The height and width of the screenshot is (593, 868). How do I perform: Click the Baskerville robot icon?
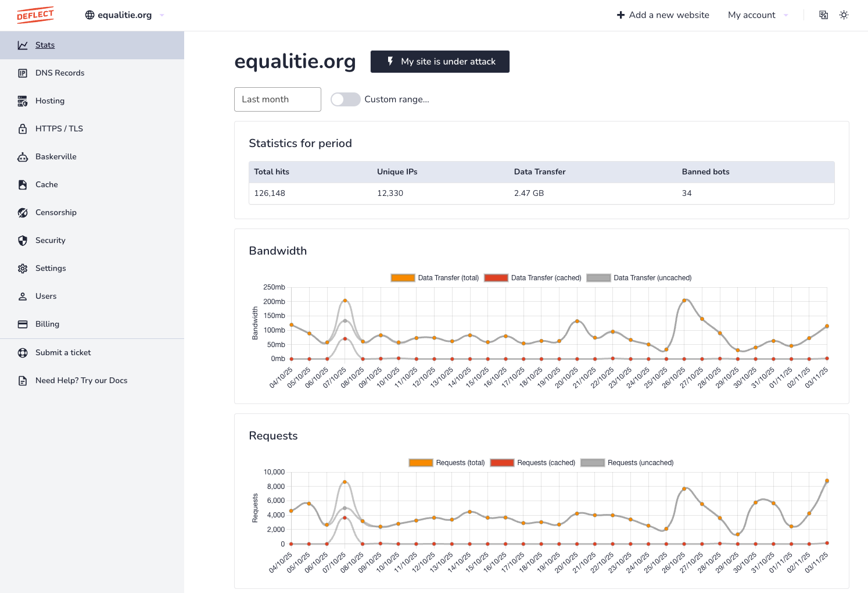click(x=23, y=157)
